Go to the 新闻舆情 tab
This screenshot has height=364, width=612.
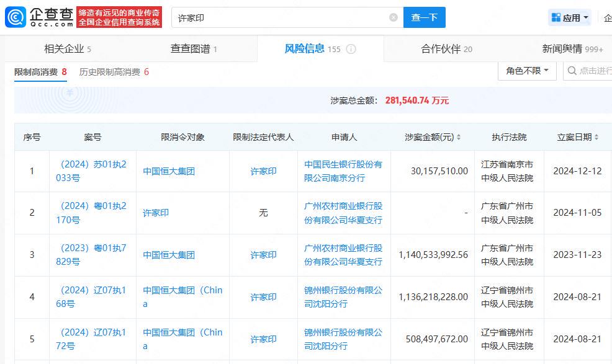click(571, 49)
